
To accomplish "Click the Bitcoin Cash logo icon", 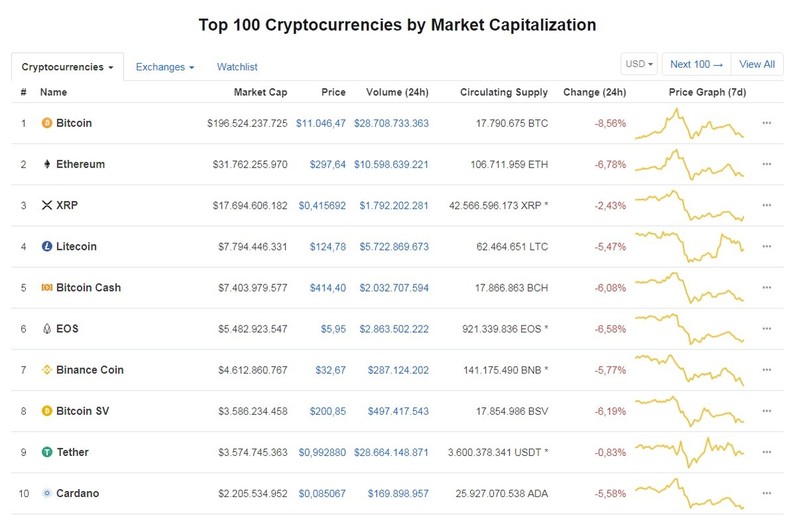I will point(47,288).
